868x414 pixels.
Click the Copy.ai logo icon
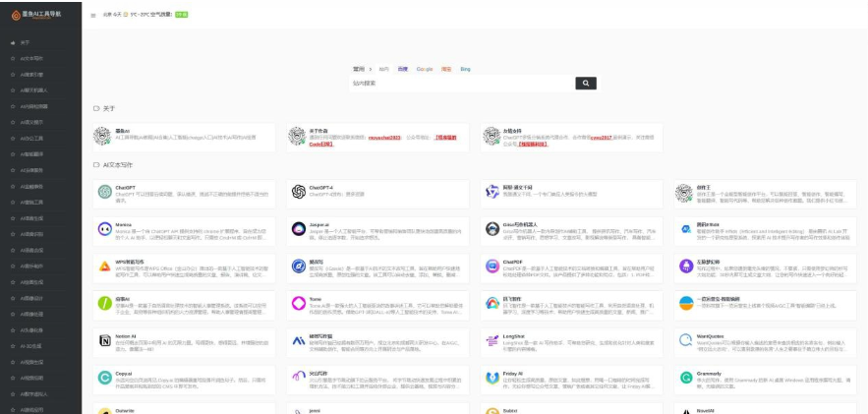pos(104,378)
